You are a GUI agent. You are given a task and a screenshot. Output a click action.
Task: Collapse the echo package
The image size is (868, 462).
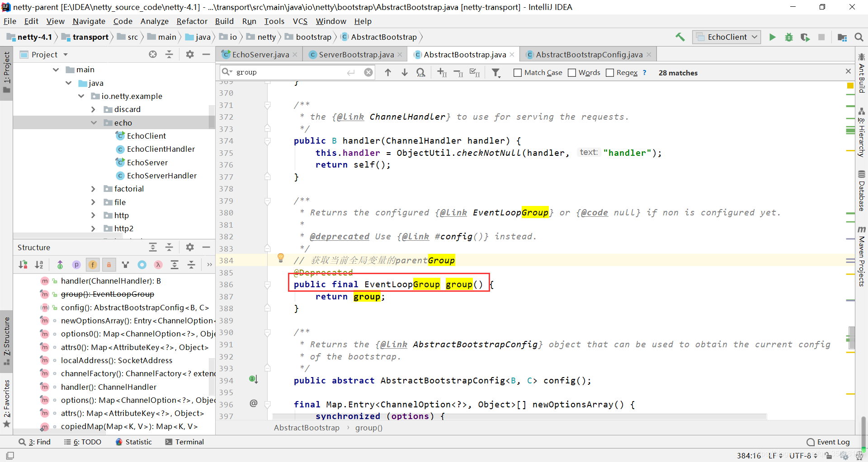(94, 123)
